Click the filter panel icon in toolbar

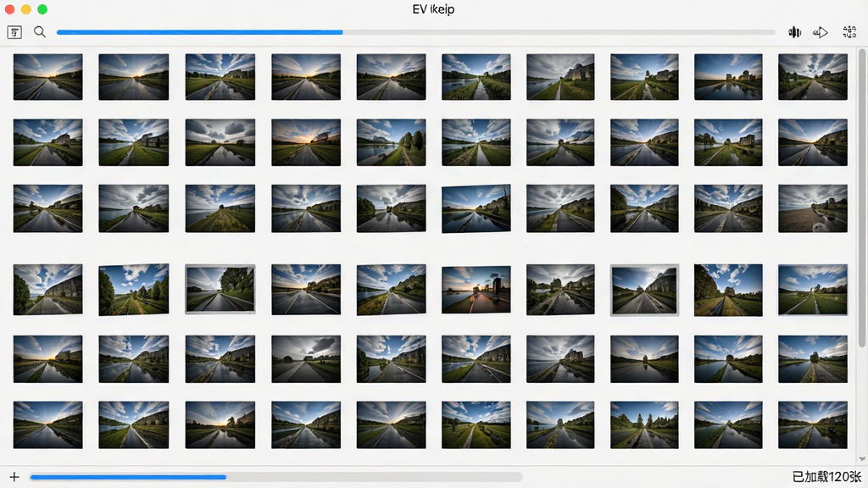click(x=14, y=32)
